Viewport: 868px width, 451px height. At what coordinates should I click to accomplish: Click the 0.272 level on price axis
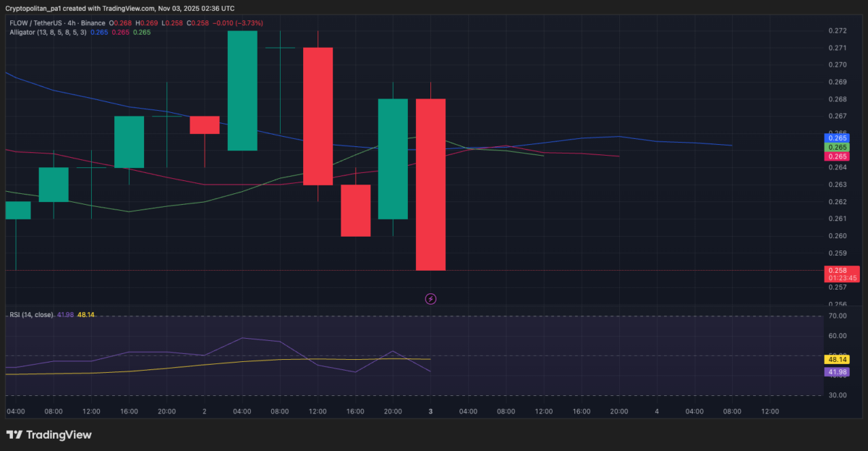838,31
